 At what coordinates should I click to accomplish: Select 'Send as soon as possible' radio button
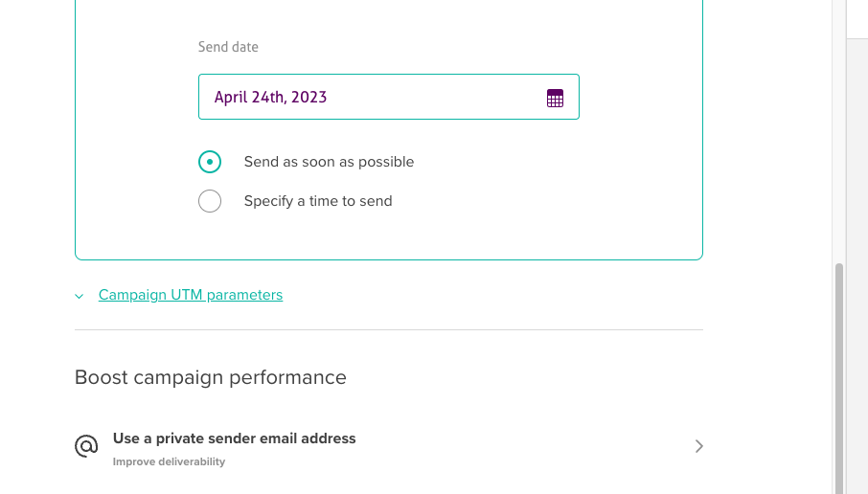(210, 162)
